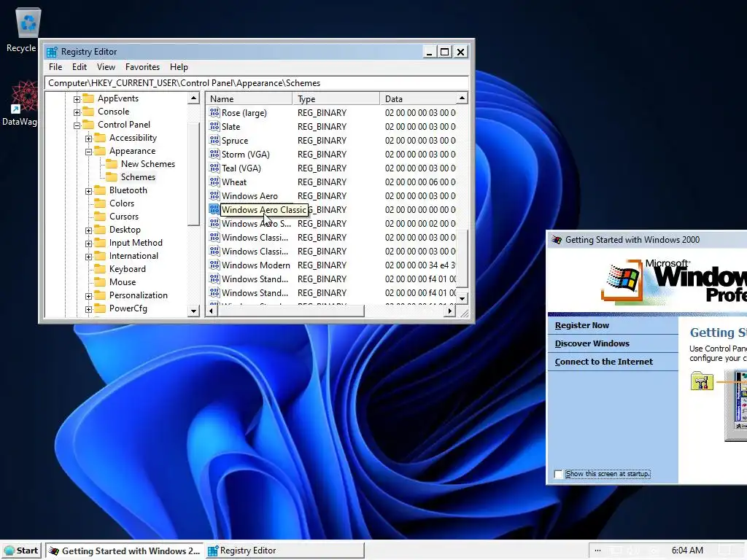747x560 pixels.
Task: Open the Help menu
Action: click(x=179, y=67)
